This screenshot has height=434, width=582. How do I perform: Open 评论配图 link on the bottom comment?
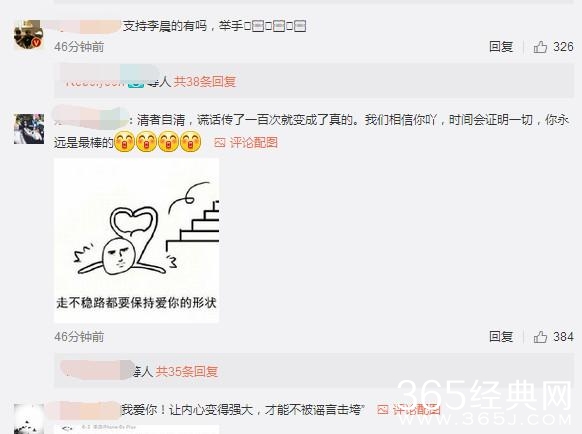416,410
